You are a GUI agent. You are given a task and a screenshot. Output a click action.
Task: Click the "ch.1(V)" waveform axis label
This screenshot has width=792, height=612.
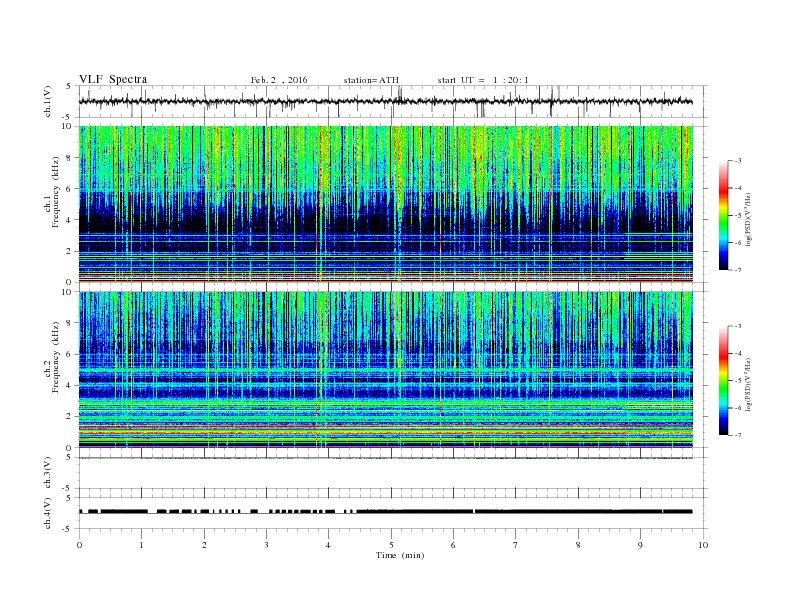[47, 101]
